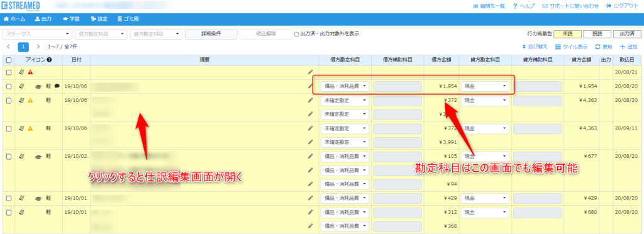Image resolution: width=644 pixels, height=234 pixels.
Task: Click pencil icon on the ¥368 line
Action: (311, 226)
